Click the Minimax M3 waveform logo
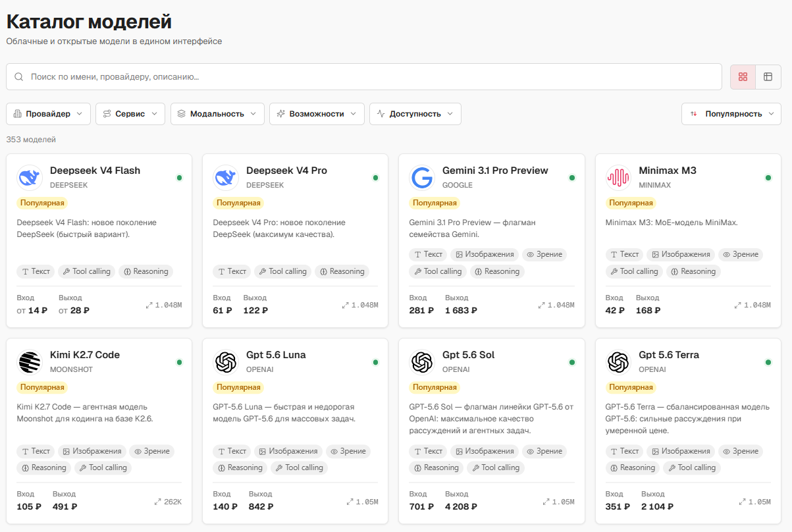 pyautogui.click(x=618, y=178)
